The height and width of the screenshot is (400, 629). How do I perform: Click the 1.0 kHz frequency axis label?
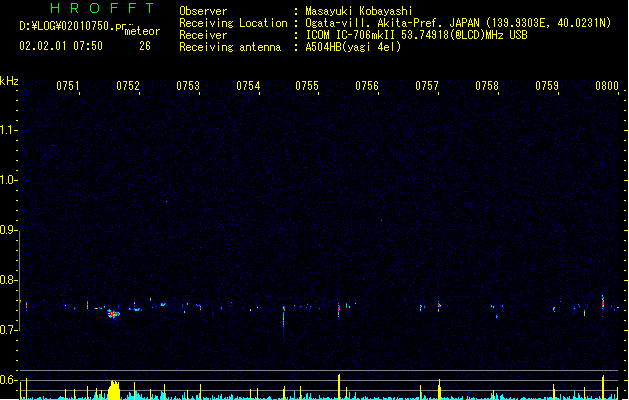[x=8, y=180]
